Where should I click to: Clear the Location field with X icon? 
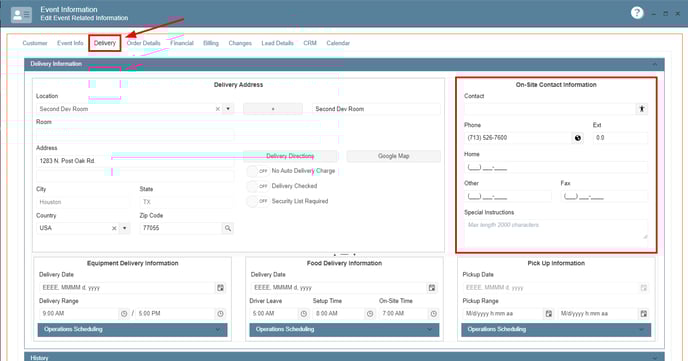(x=218, y=109)
